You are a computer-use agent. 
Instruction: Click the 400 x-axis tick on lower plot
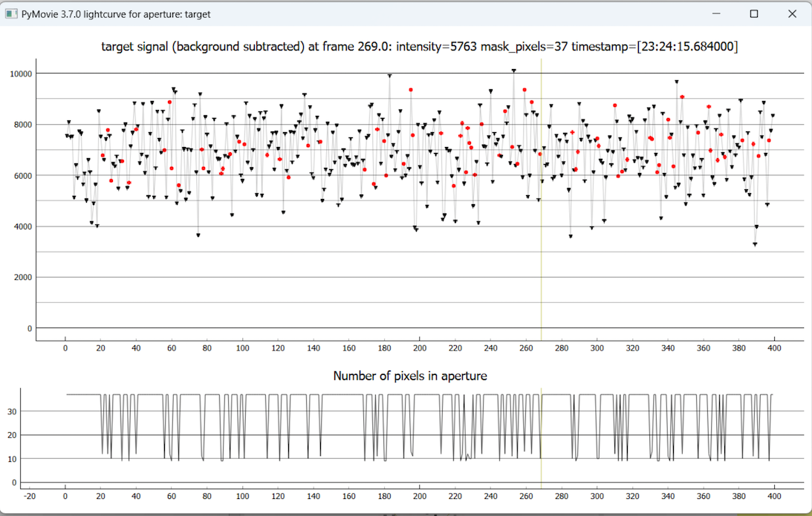(x=773, y=495)
